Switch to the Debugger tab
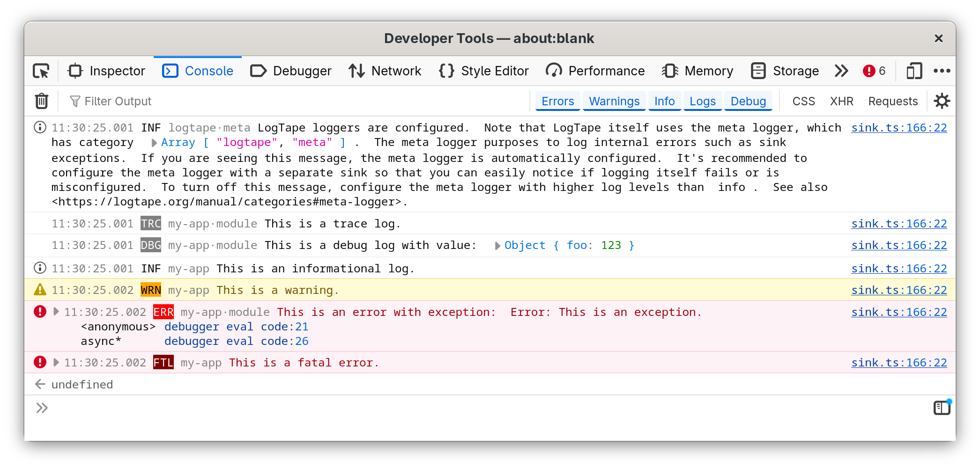 (291, 71)
